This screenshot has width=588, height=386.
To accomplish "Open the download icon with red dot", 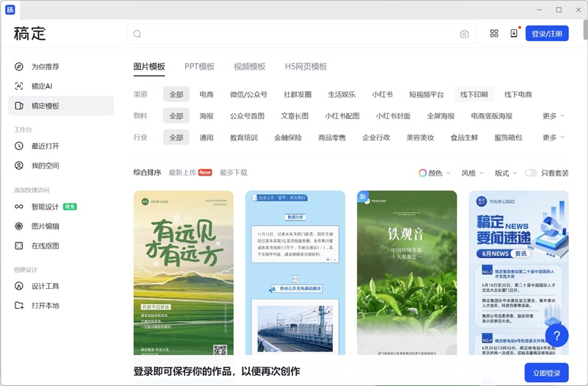I will pos(514,33).
